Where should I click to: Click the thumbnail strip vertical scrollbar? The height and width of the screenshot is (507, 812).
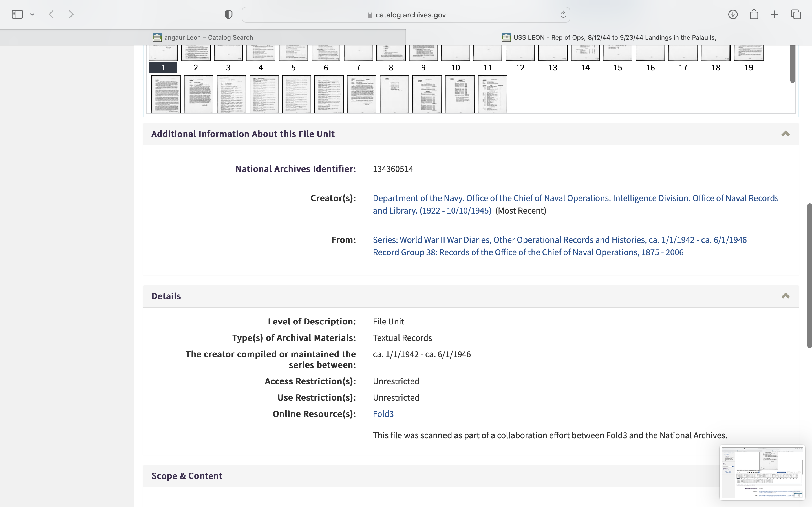click(x=792, y=64)
